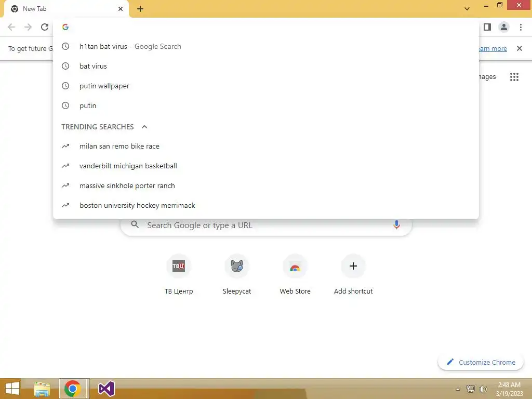Open the Sleepycat shortcut

pos(237,274)
